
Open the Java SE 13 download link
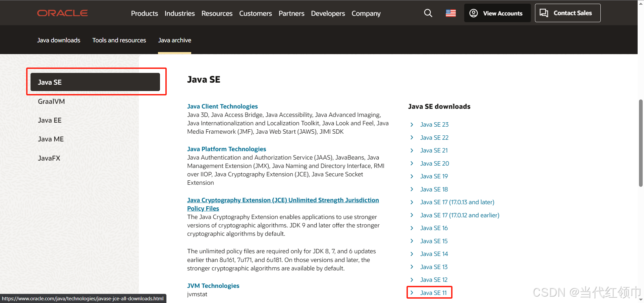point(434,267)
